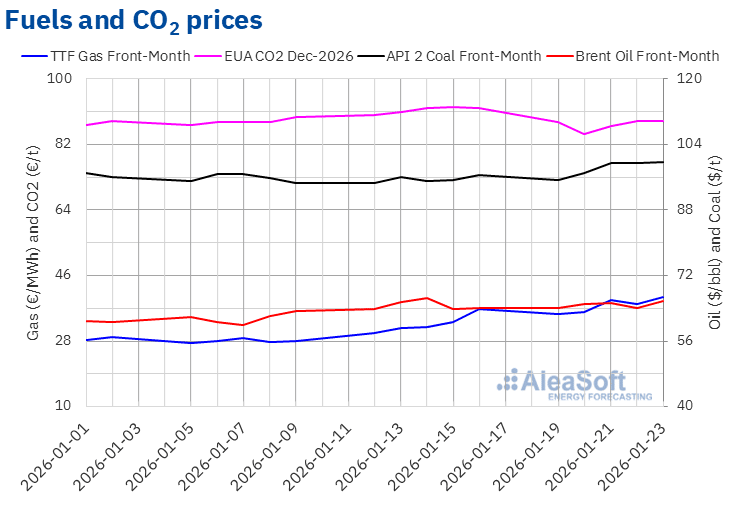Click the 100 value on left axis
This screenshot has width=729, height=507.
coord(62,79)
